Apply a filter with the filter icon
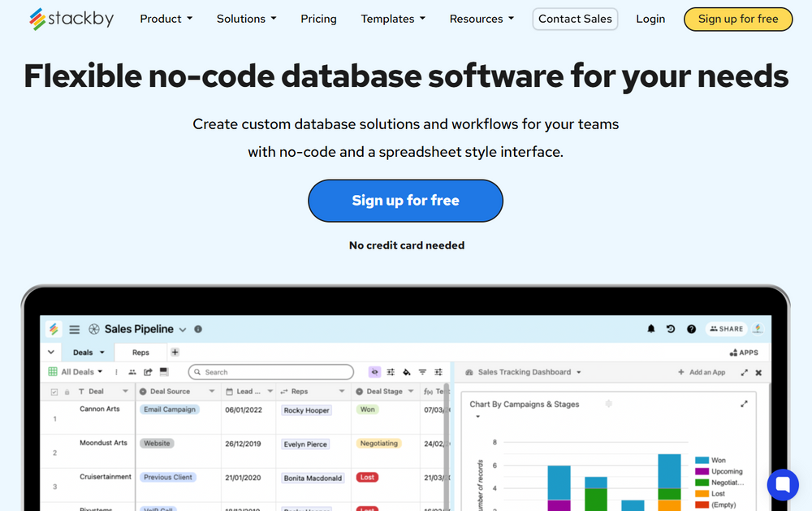The image size is (812, 511). [423, 371]
